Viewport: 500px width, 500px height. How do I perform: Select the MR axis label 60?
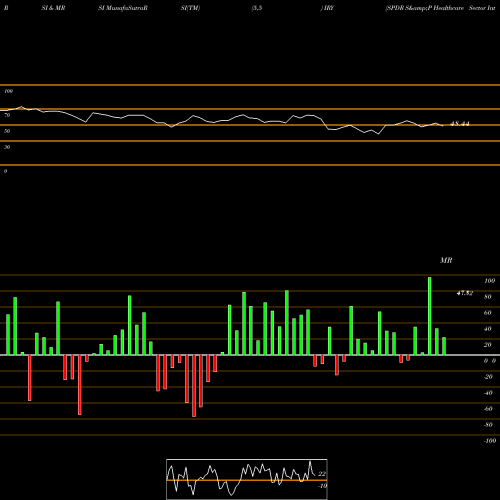click(488, 313)
